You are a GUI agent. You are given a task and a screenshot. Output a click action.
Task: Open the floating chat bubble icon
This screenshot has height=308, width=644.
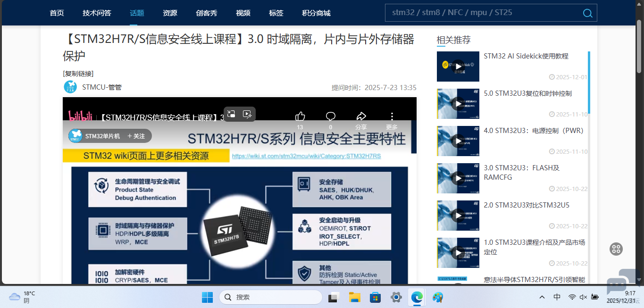[x=616, y=287]
